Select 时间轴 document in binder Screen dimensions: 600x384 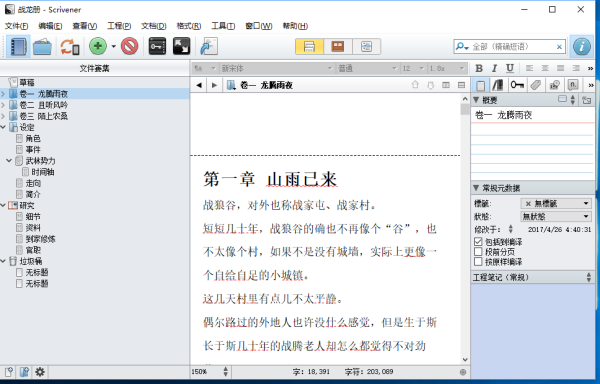click(x=42, y=172)
